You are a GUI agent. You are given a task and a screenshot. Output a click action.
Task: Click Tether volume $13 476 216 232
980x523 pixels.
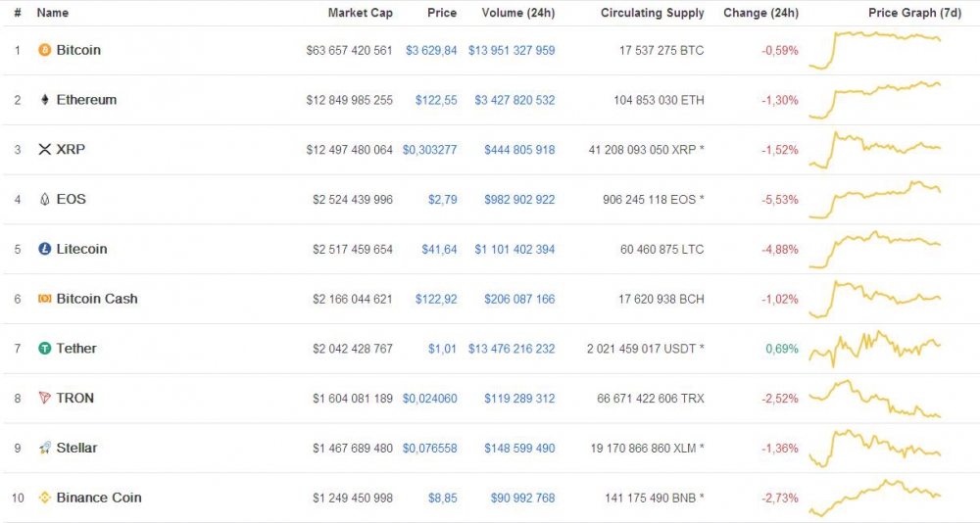click(x=512, y=349)
